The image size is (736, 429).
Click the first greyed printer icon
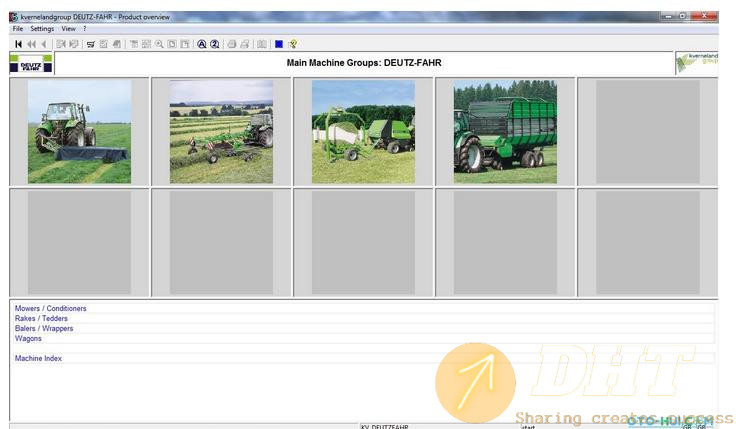point(232,44)
